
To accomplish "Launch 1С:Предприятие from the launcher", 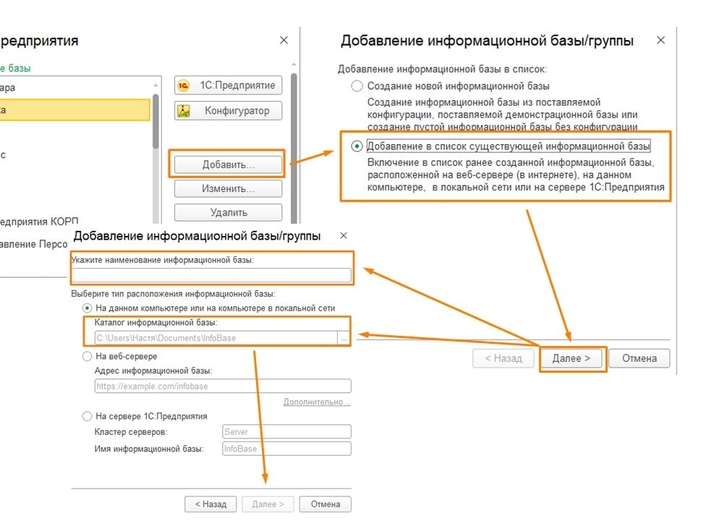I will [x=228, y=85].
